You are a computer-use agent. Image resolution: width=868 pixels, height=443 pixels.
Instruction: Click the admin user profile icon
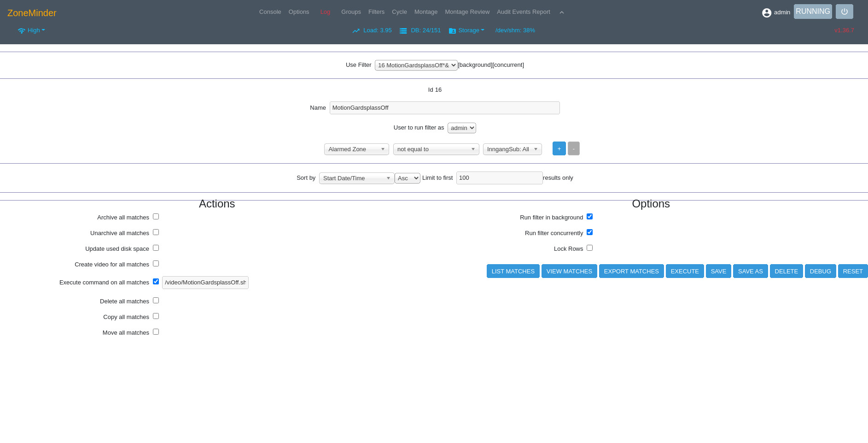(x=766, y=12)
